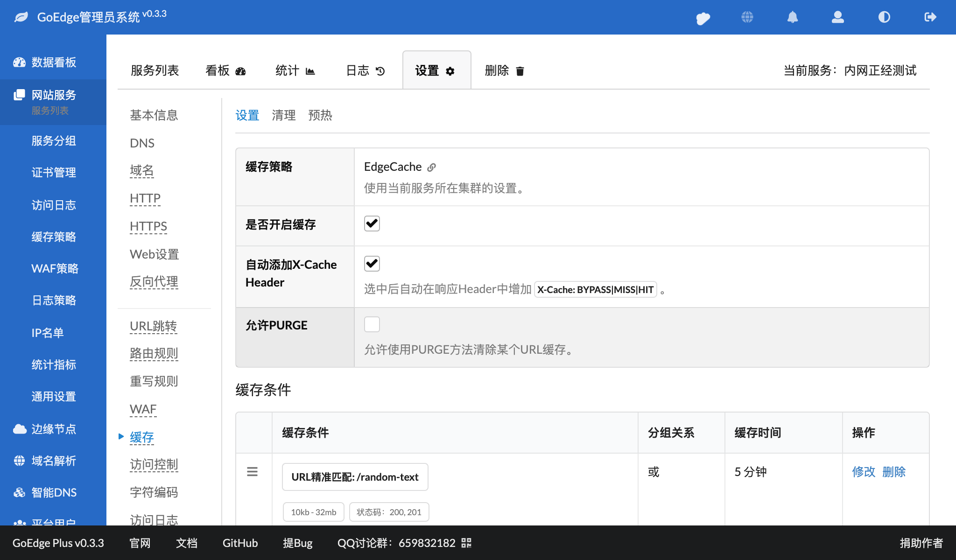Open 路由规则 menu item
Viewport: 956px width, 560px height.
(x=154, y=353)
